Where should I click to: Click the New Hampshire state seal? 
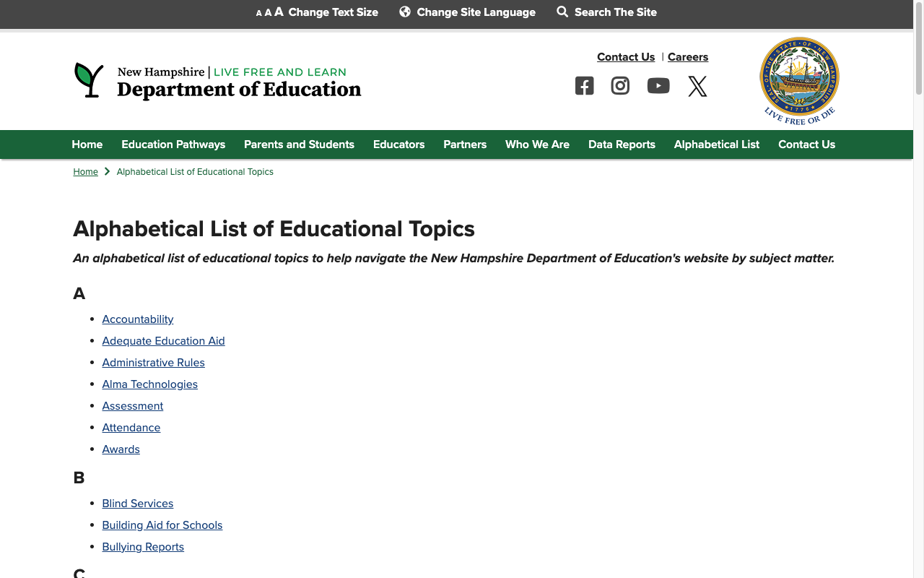pyautogui.click(x=799, y=81)
